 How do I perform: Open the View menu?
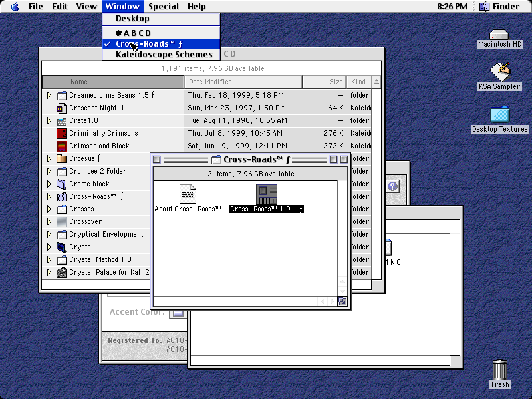[86, 7]
